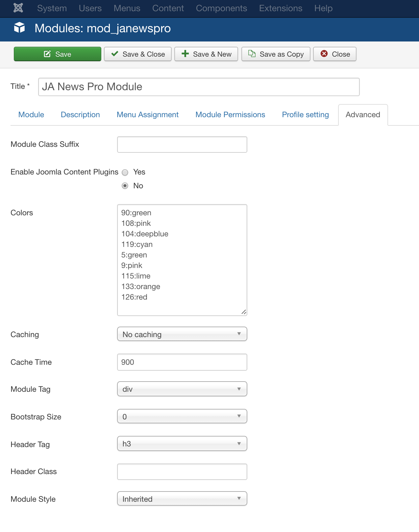Click the Save as Copy icon

click(252, 54)
